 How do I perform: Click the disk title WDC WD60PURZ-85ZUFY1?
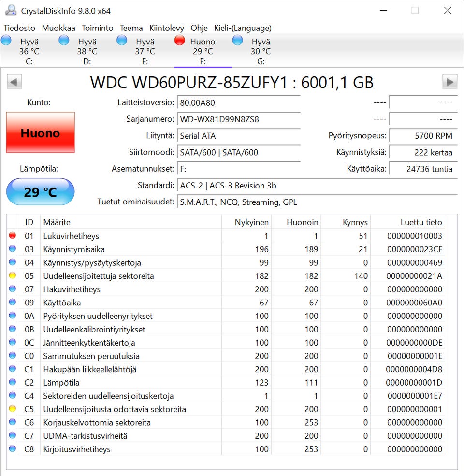coord(232,82)
